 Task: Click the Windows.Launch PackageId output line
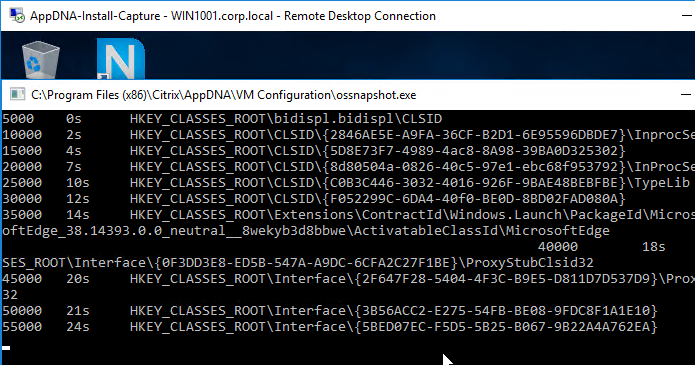tap(348, 215)
